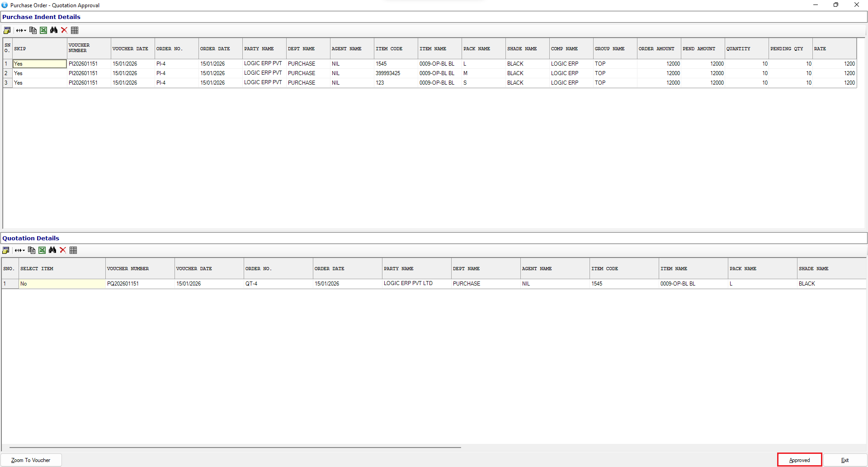Click the first layout icon in Purchase Indent toolbar

coord(7,30)
